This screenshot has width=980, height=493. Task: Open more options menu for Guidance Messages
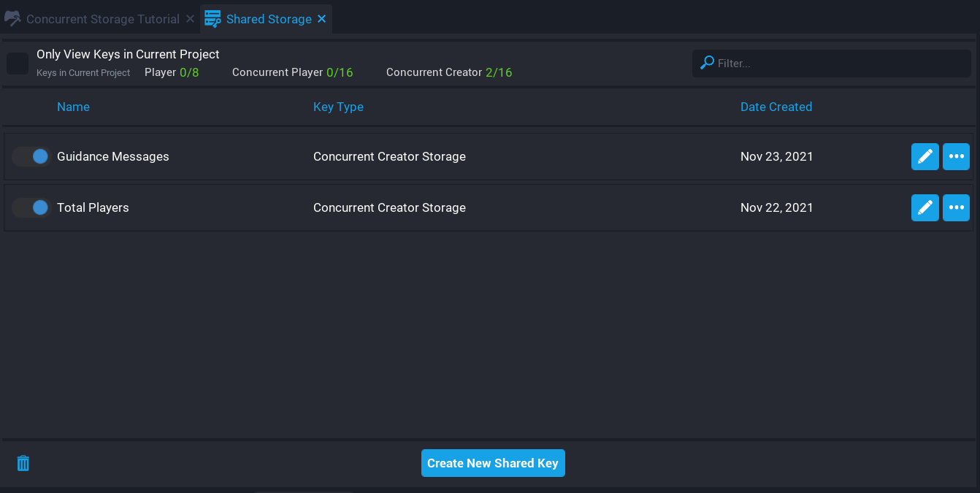(956, 156)
